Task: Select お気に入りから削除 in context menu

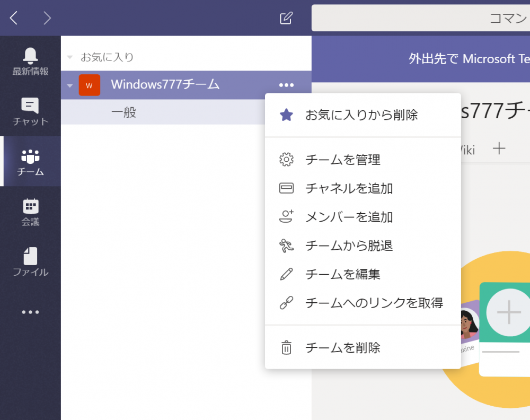Action: click(361, 115)
